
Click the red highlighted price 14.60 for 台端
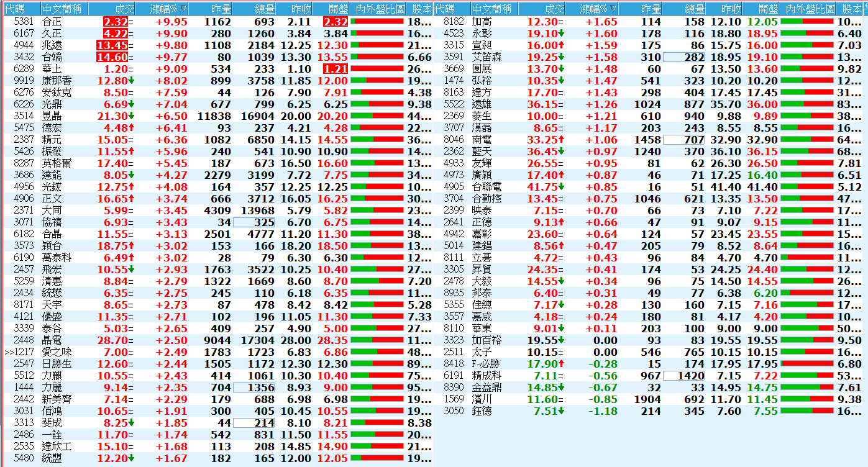click(x=112, y=57)
